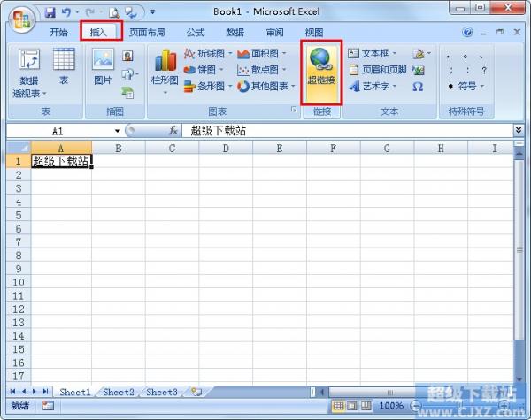Click the 超链接 hyperlink button
Viewport: 531px width, 420px height.
point(320,68)
